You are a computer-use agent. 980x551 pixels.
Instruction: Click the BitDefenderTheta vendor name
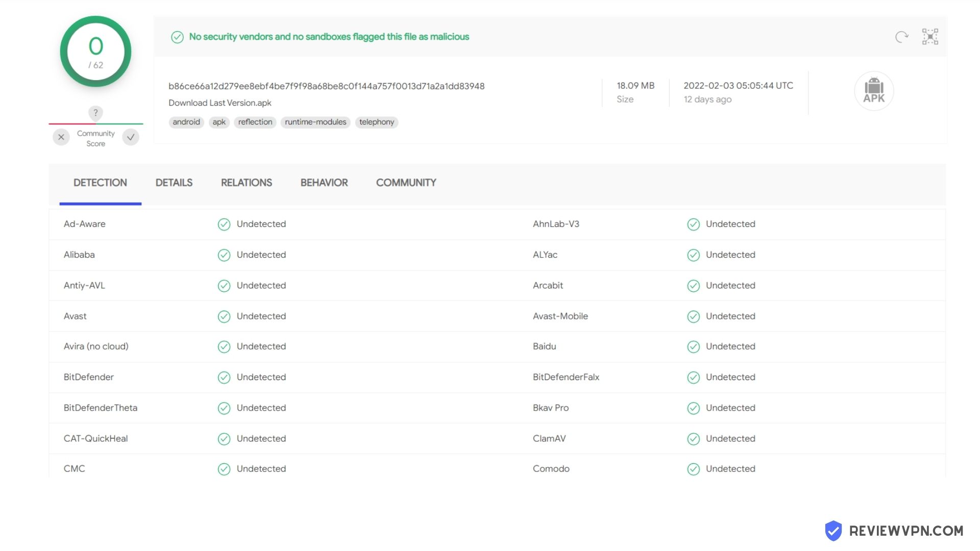click(101, 408)
